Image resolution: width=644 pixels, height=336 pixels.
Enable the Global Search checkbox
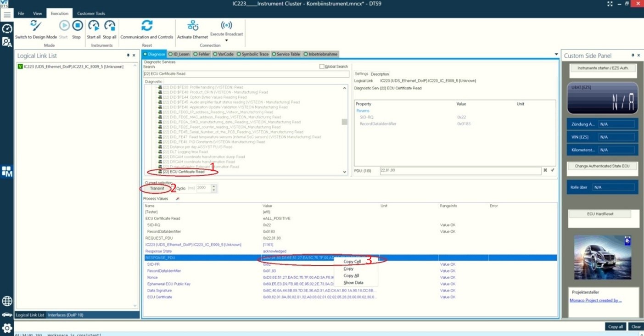[322, 67]
